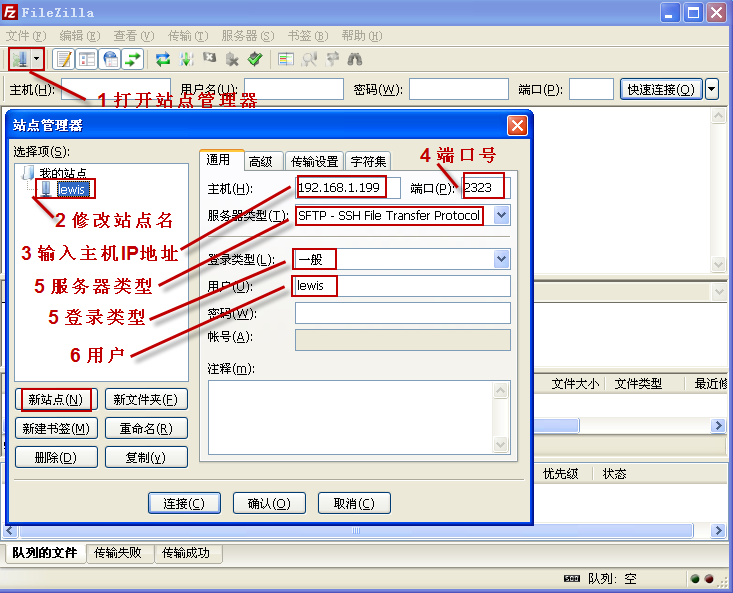Expand the Site Manager icon dropdown arrow

click(36, 59)
